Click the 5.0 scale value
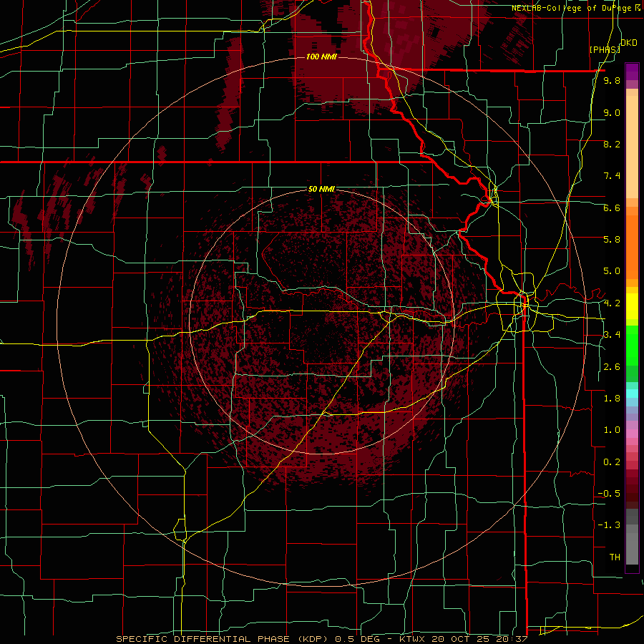644x644 pixels. [612, 271]
